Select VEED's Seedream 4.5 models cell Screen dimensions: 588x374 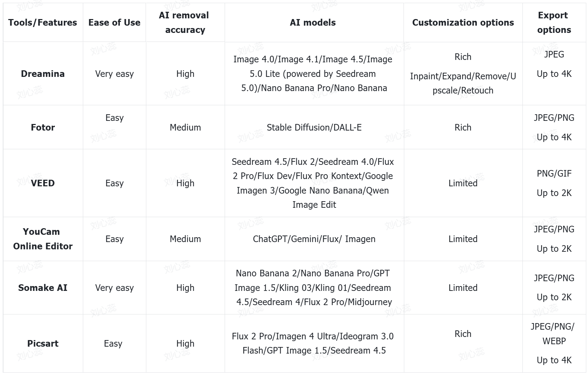coord(314,183)
